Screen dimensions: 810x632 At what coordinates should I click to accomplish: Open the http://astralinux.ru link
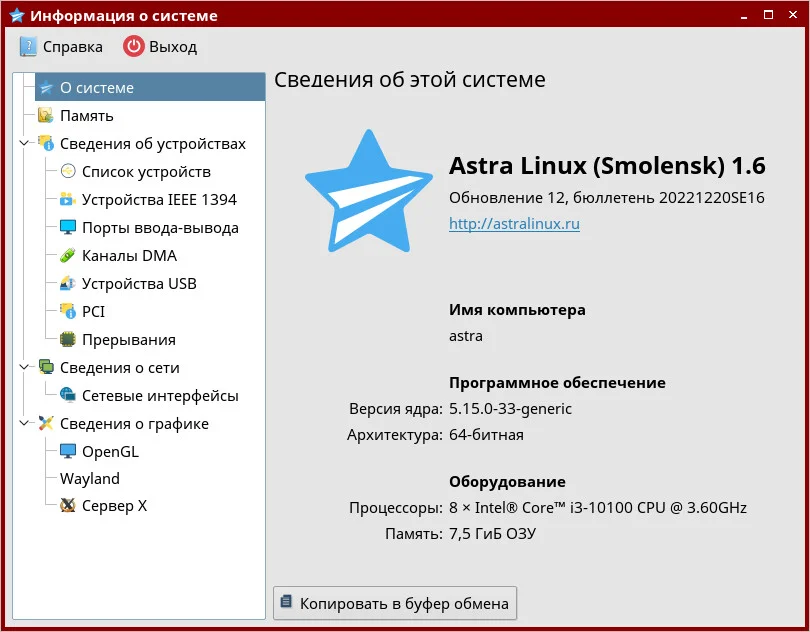(514, 223)
